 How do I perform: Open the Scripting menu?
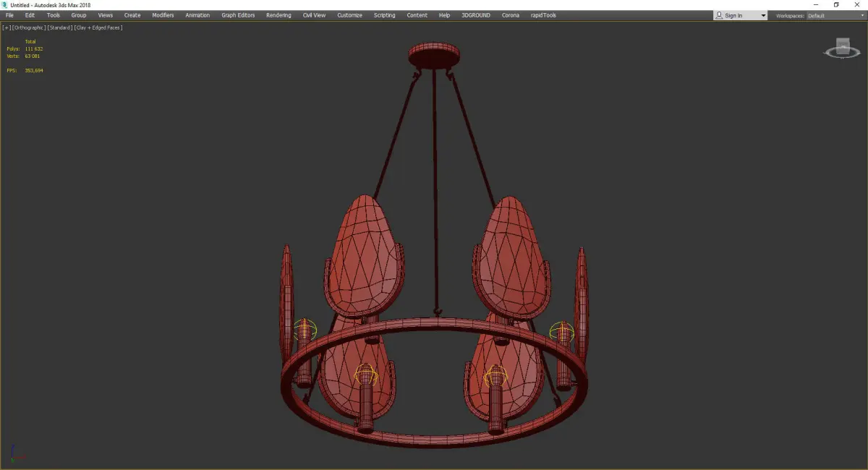(x=384, y=15)
